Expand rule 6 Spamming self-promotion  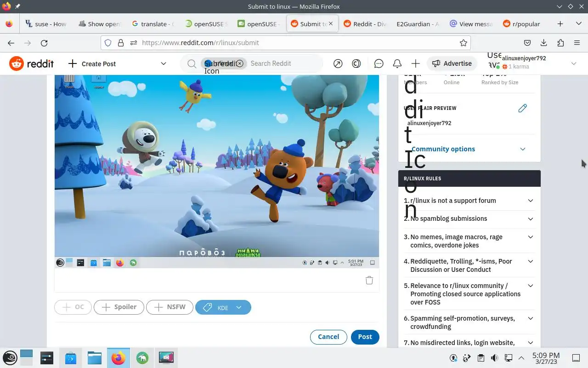[469, 322]
